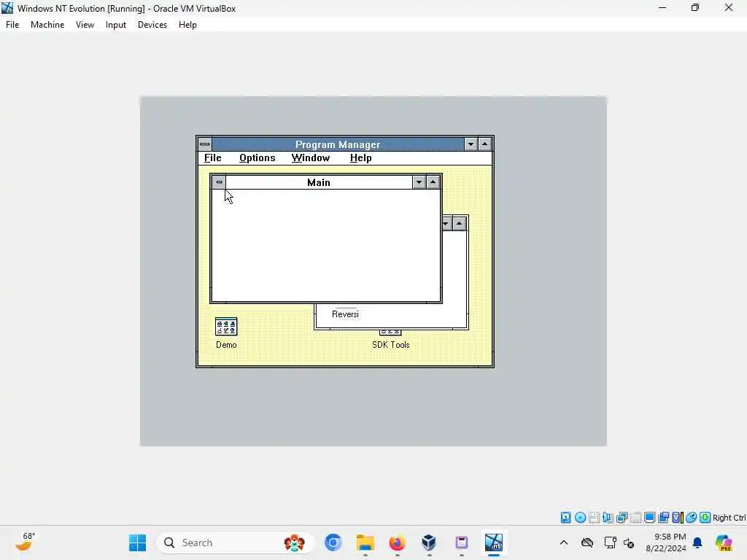Click the Right Ctrl host key label
The height and width of the screenshot is (560, 747).
[x=729, y=518]
